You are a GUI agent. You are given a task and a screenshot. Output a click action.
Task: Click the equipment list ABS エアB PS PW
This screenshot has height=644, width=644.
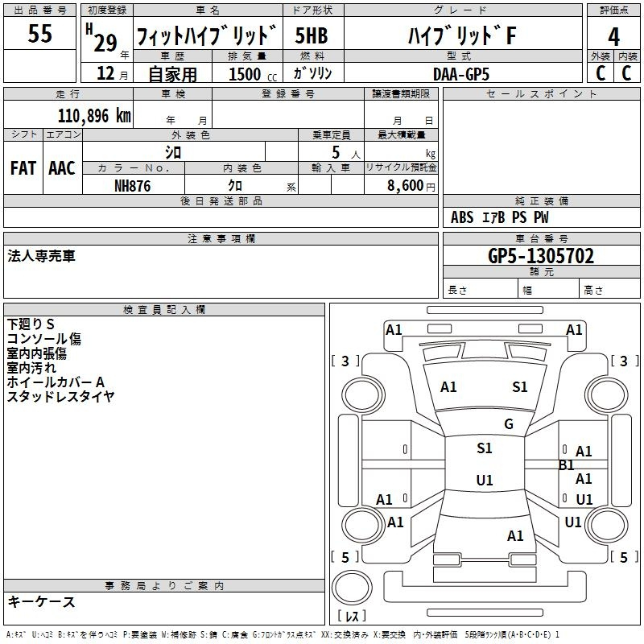499,217
